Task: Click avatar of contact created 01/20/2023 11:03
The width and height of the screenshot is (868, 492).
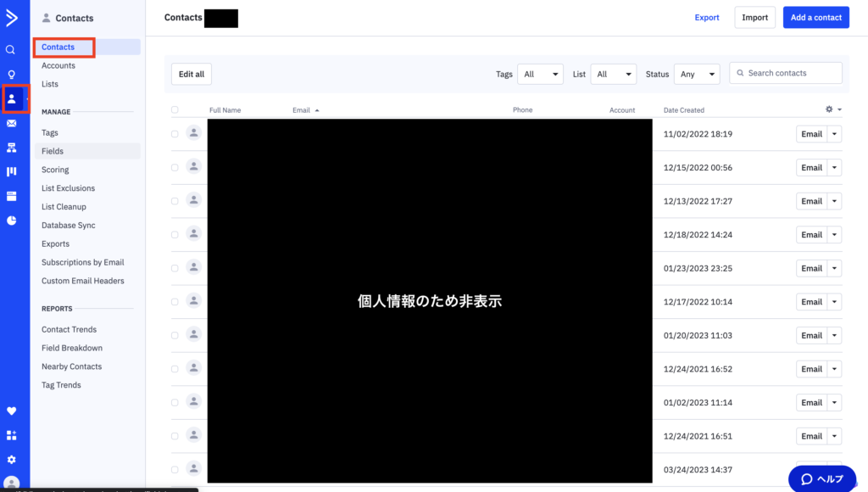Action: pos(194,334)
